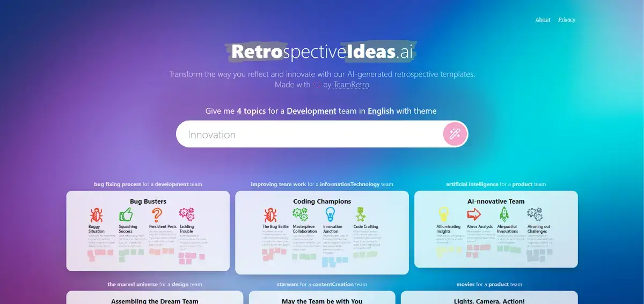Screen dimensions: 644x304
Task: Click the heart icon beside TeamRetro
Action: click(x=317, y=85)
